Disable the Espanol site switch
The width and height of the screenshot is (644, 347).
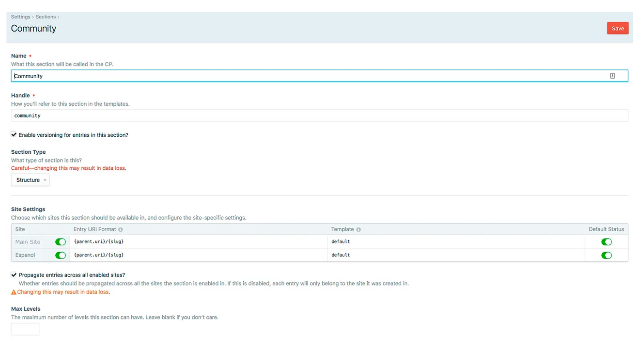(x=60, y=255)
